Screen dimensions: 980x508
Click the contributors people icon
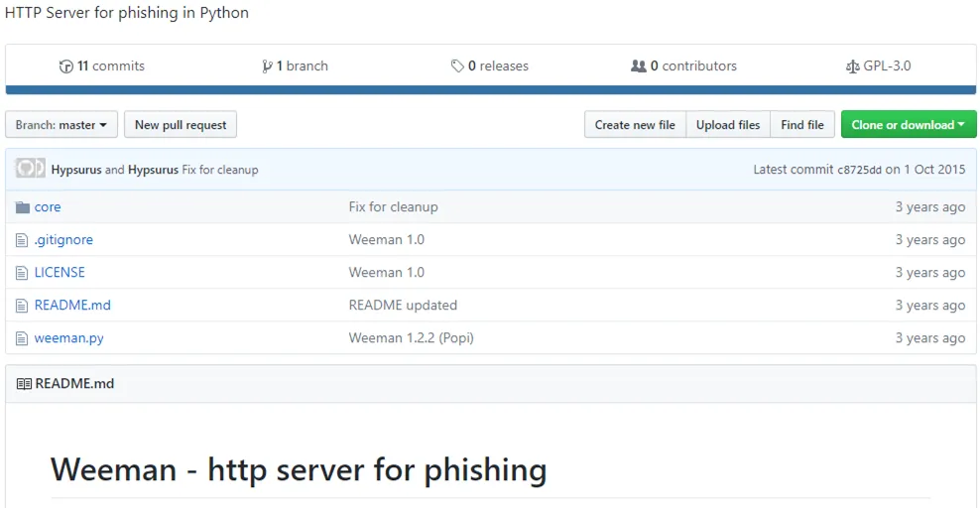coord(638,65)
